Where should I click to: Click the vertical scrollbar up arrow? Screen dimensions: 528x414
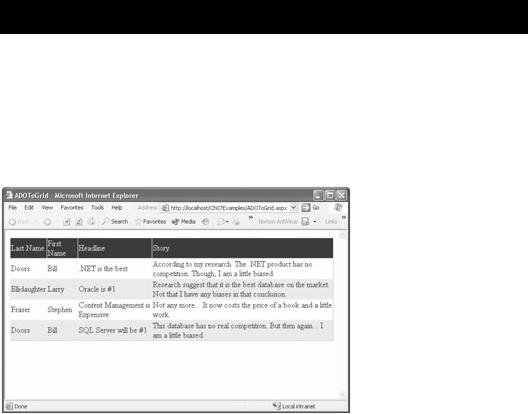(342, 235)
